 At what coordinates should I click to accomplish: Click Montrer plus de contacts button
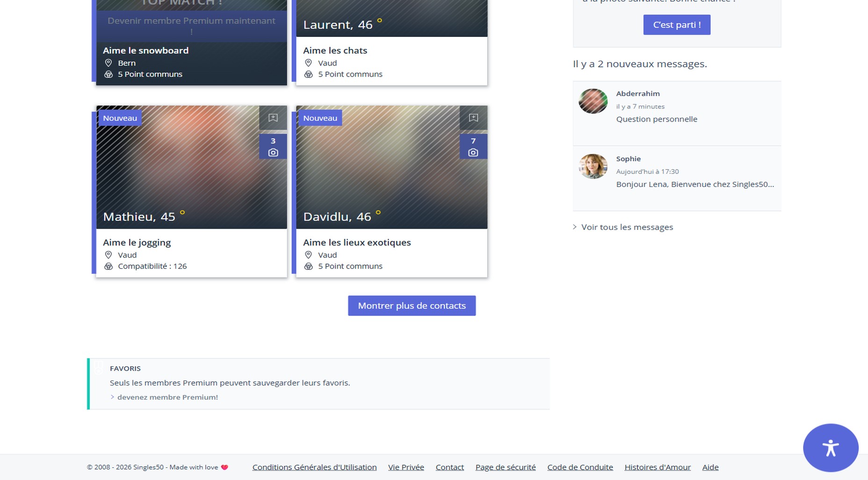(x=412, y=306)
